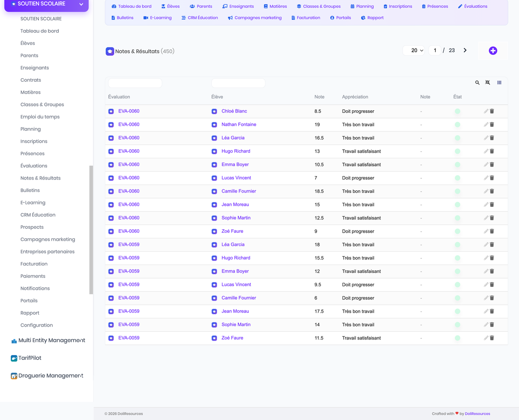
Task: Open the Droguerie Management module icon
Action: 14,376
